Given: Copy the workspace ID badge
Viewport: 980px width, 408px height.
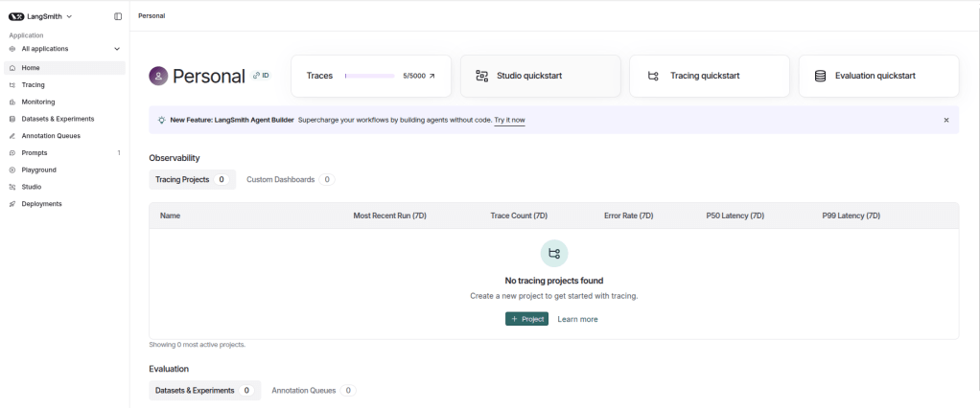Looking at the screenshot, I should (x=261, y=75).
